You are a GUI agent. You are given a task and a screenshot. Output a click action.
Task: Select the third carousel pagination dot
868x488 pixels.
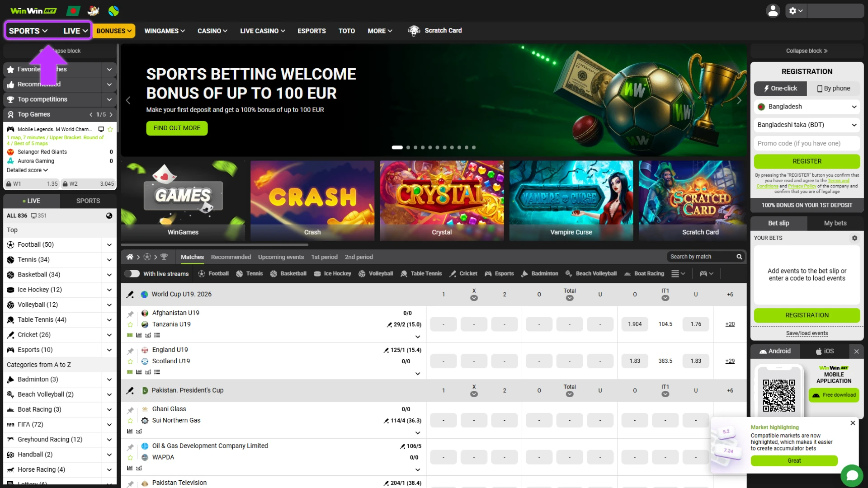pyautogui.click(x=415, y=147)
